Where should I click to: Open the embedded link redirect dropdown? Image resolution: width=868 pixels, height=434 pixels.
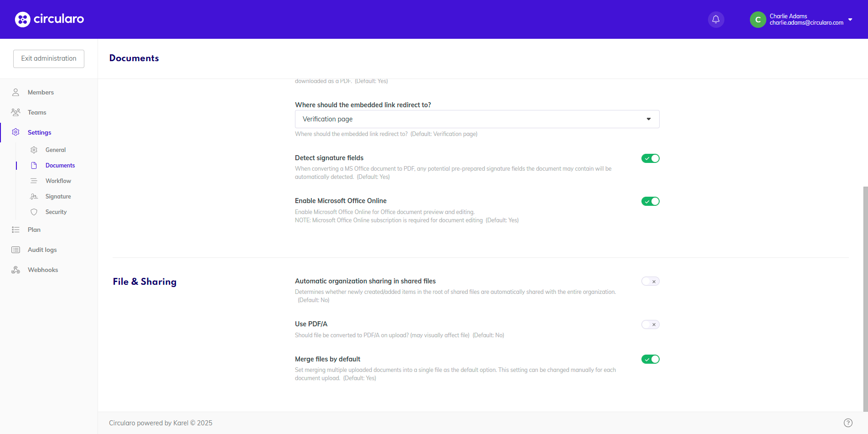476,119
